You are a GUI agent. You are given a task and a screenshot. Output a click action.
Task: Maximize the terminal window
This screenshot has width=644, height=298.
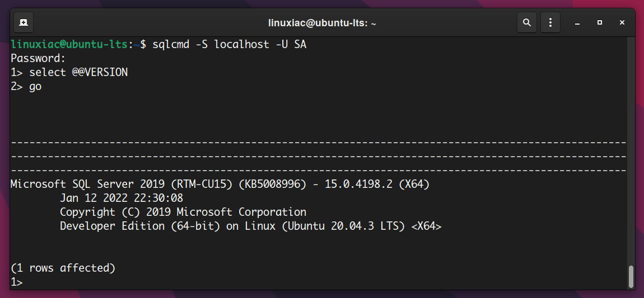[x=600, y=23]
